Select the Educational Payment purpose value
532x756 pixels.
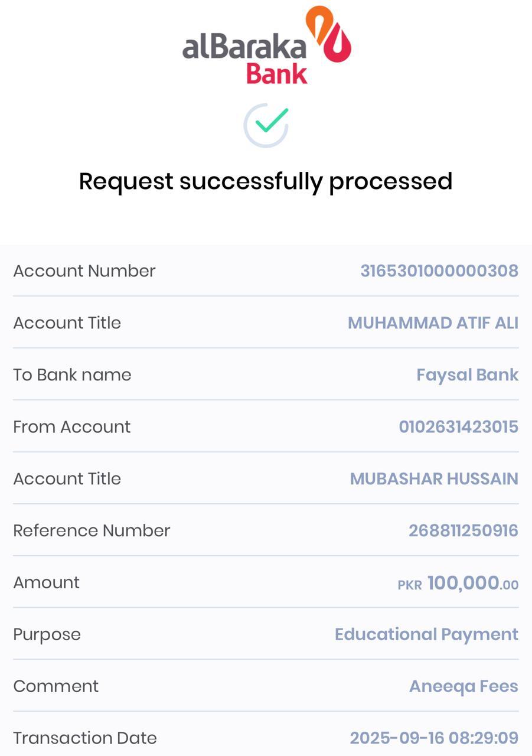coord(426,634)
